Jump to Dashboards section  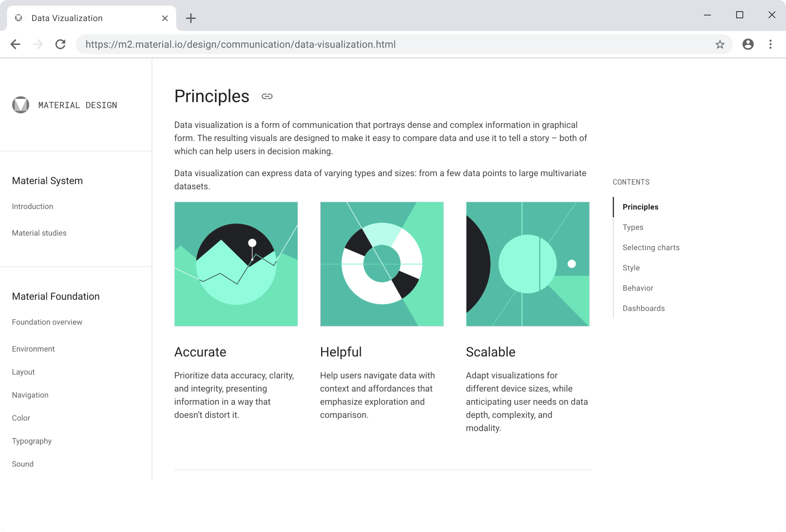pos(644,308)
